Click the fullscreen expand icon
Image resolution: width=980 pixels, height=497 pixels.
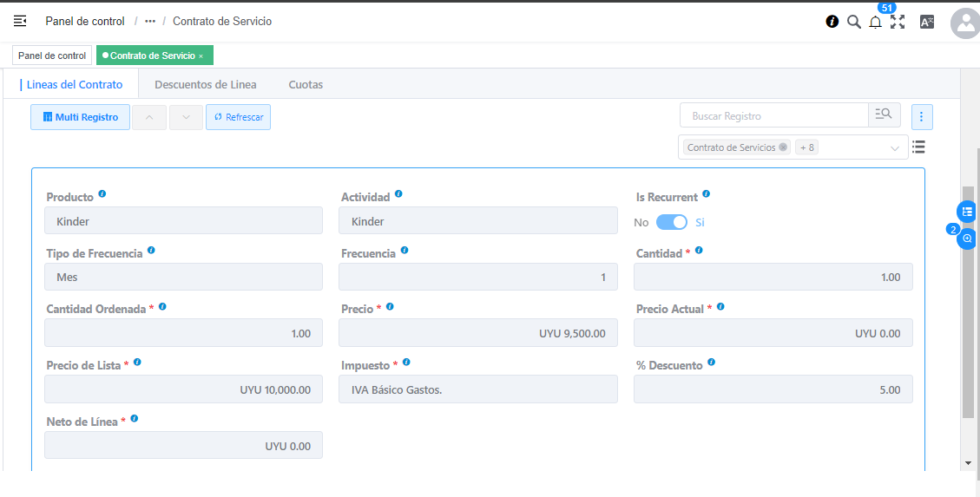(898, 22)
